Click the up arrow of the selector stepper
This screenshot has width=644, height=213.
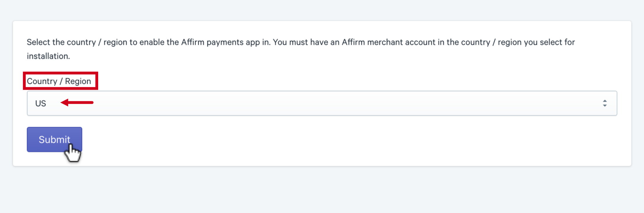pos(604,101)
